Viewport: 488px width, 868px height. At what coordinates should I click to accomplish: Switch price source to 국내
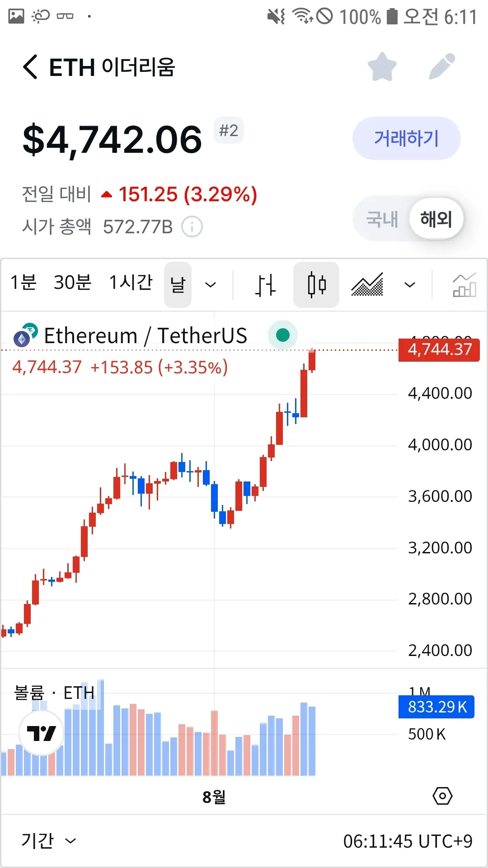(382, 219)
